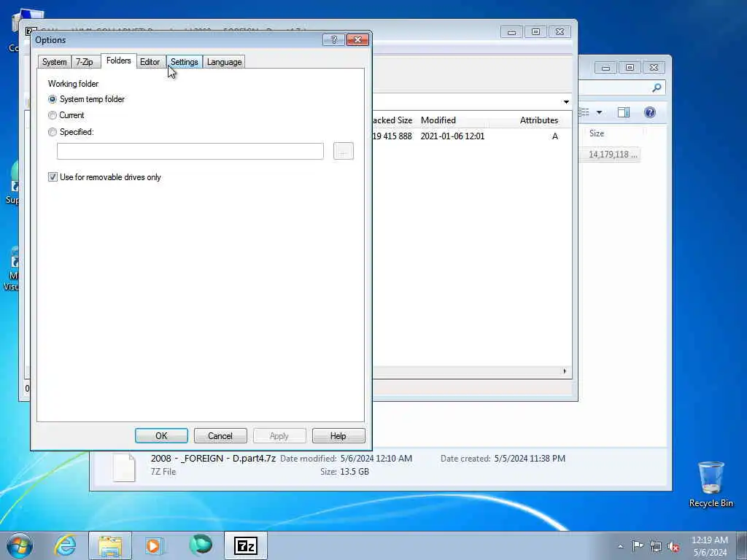This screenshot has width=747, height=560.
Task: Open Windows Explorer from taskbar
Action: [110, 545]
